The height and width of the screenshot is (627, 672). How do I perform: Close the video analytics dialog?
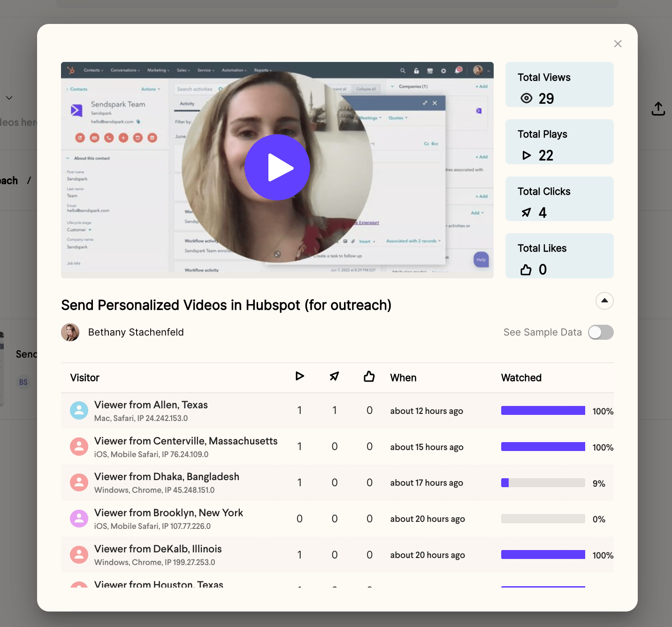click(x=618, y=44)
